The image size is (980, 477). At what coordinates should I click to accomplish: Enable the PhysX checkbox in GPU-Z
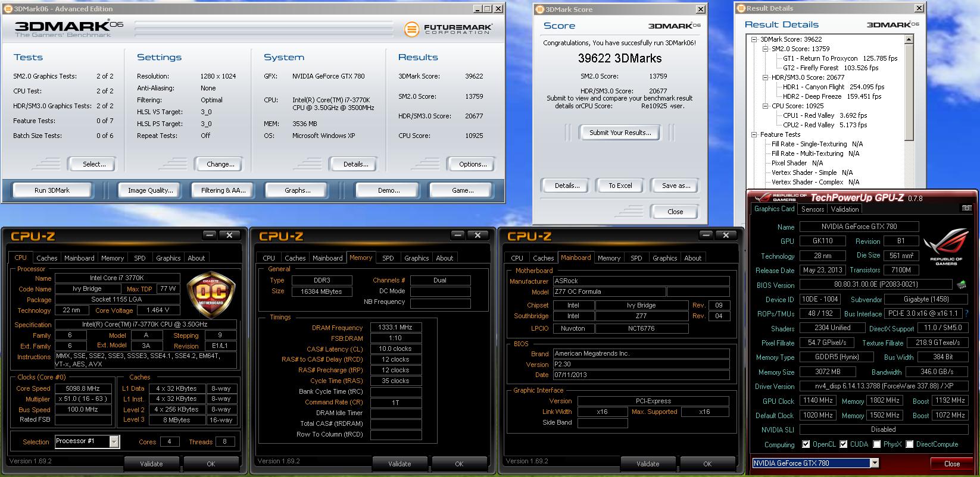click(877, 444)
